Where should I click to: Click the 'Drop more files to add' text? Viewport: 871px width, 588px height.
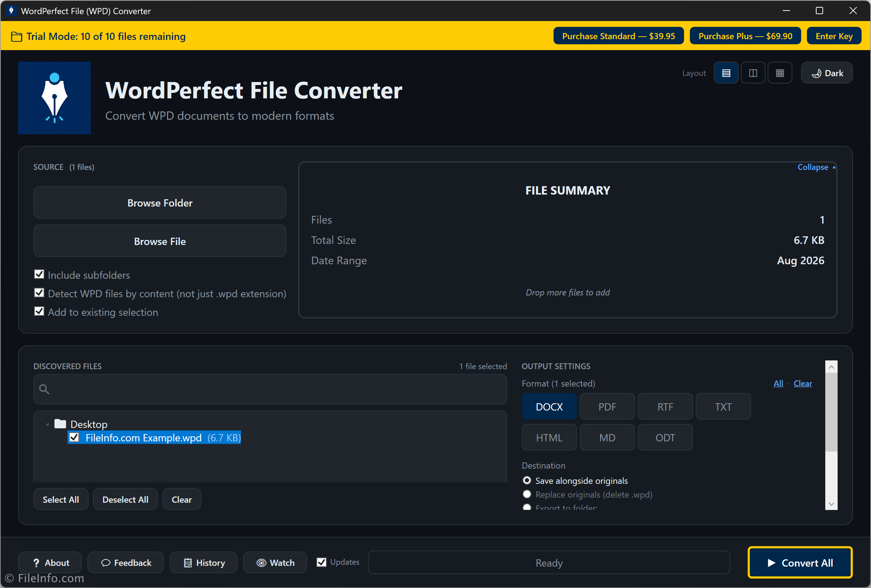(568, 292)
